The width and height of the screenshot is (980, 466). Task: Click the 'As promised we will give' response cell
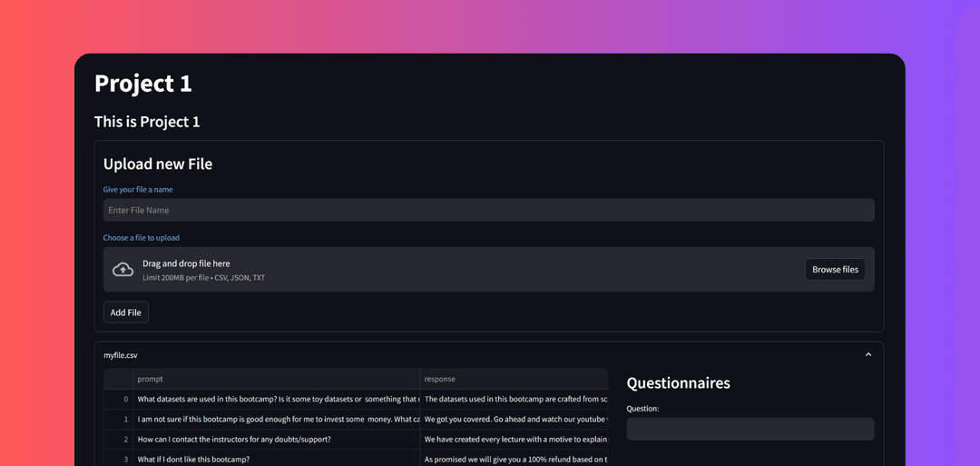coord(514,459)
